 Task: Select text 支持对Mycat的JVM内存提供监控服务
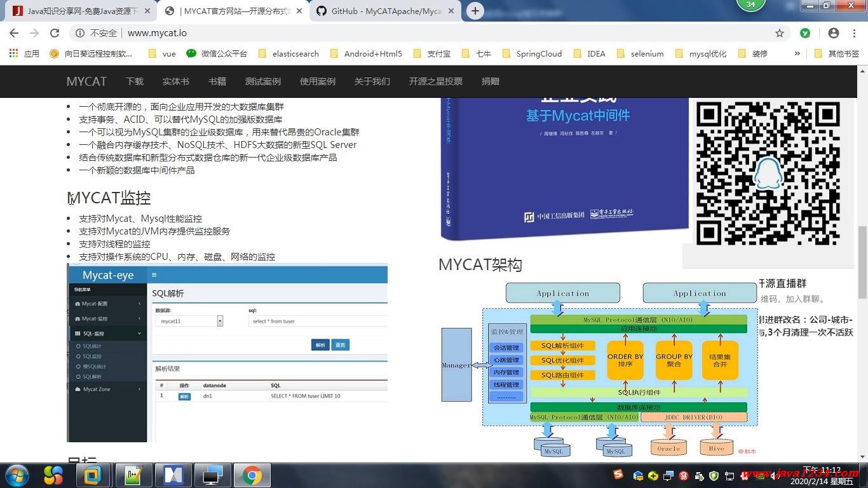154,231
